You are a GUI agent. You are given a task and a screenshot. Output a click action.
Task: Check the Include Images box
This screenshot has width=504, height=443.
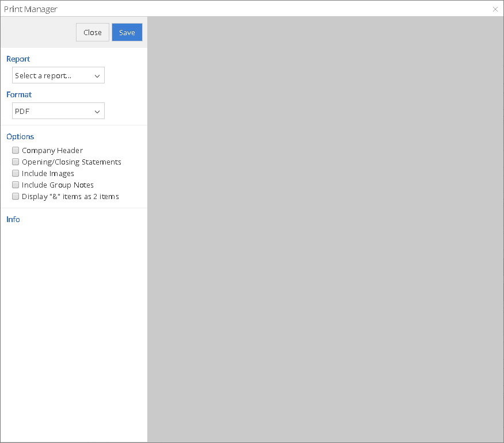16,173
